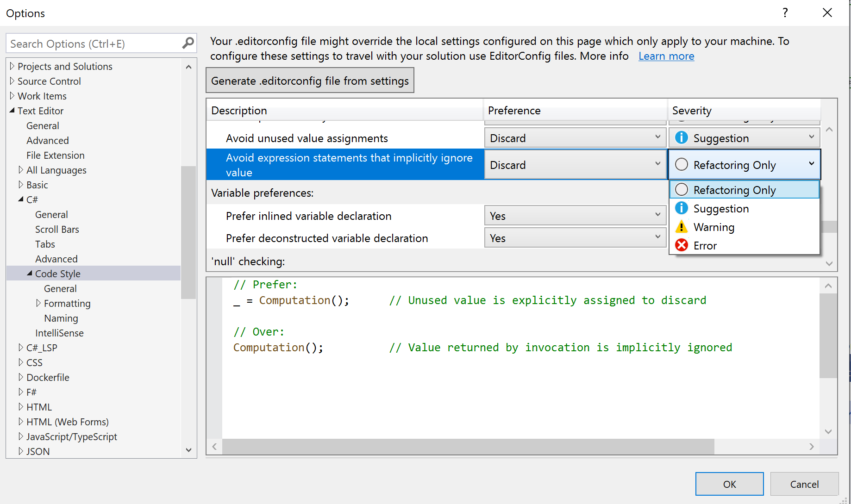Click the right arrow of the horizontal scrollbar
851x504 pixels.
(812, 447)
